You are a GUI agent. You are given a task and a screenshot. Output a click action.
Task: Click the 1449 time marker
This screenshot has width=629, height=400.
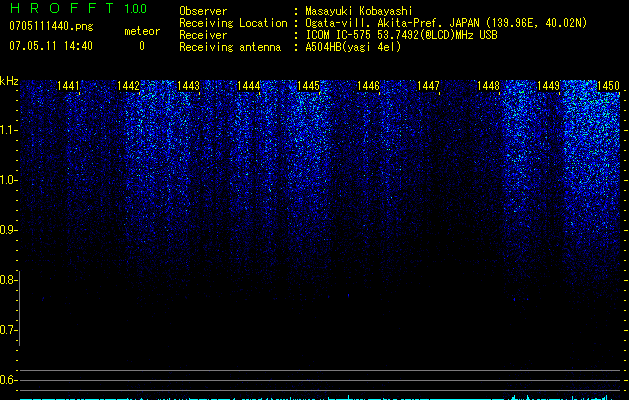click(548, 86)
